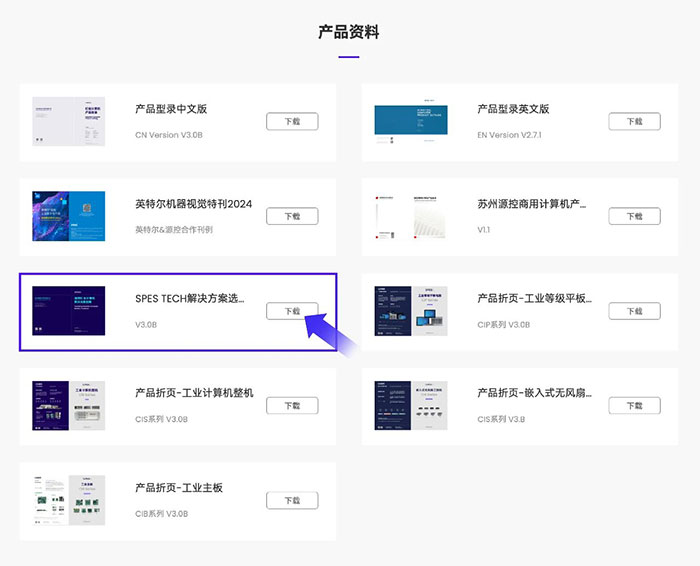Download 产品折页-嵌入式无风扇 brochure
This screenshot has height=566, width=700.
[634, 406]
